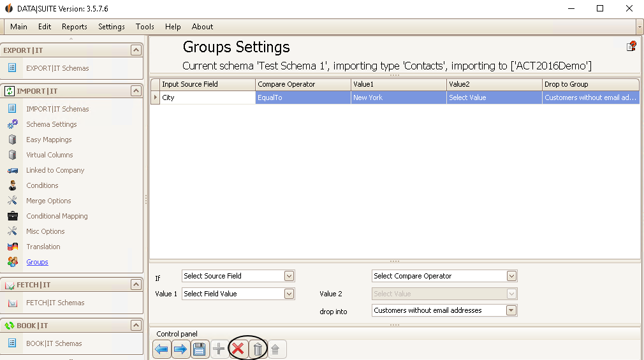Click the Virtual Columns icon
This screenshot has width=644, height=360.
pyautogui.click(x=12, y=154)
